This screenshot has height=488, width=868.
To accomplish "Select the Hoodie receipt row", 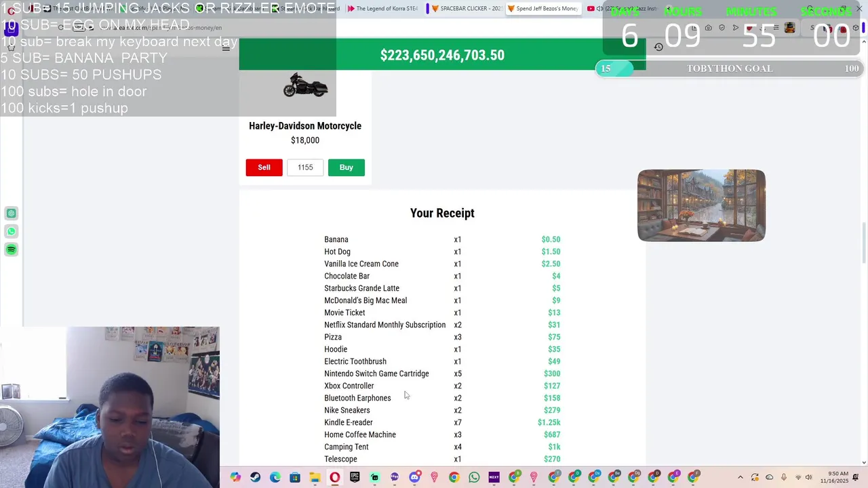I will pyautogui.click(x=442, y=349).
